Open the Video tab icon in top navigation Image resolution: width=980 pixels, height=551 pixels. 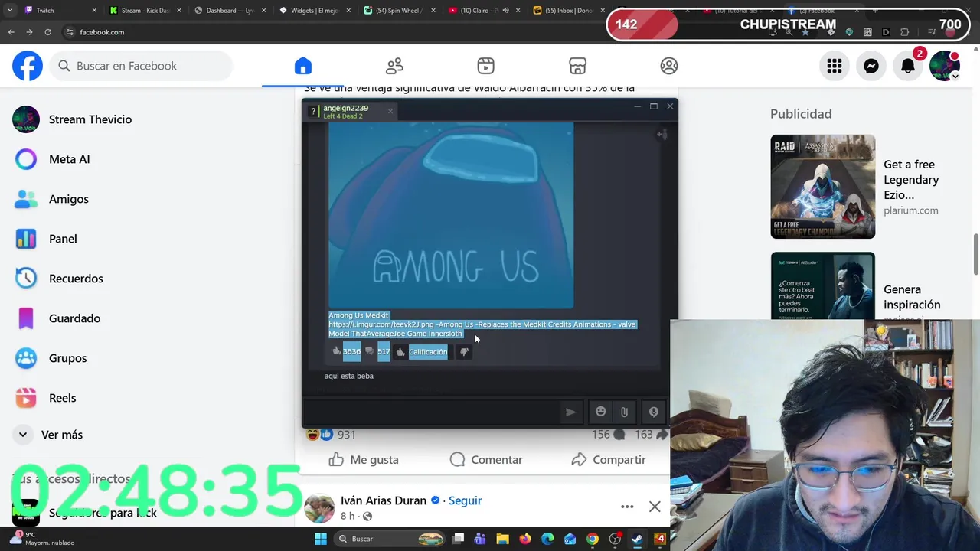coord(485,66)
